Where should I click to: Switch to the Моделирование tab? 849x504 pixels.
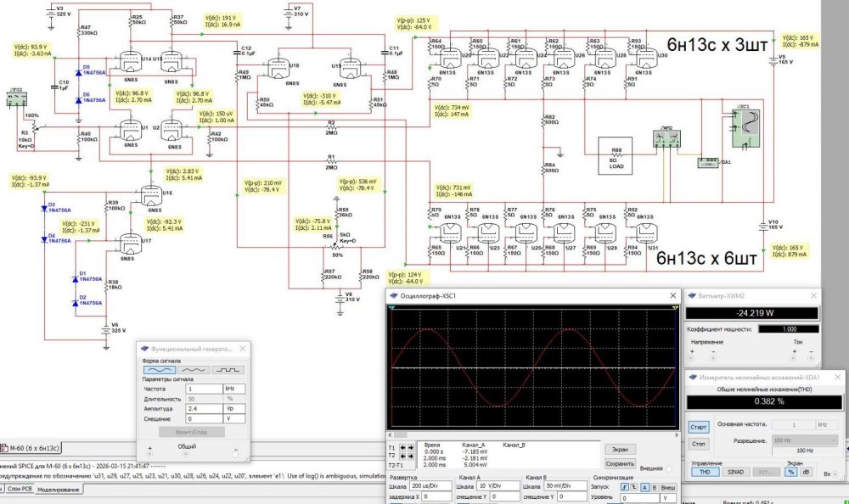[57, 490]
